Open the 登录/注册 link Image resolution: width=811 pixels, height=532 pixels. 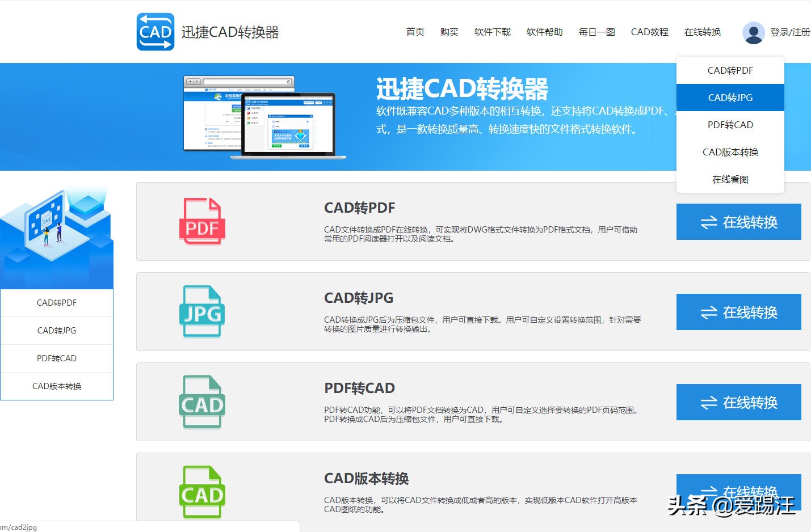[x=790, y=32]
